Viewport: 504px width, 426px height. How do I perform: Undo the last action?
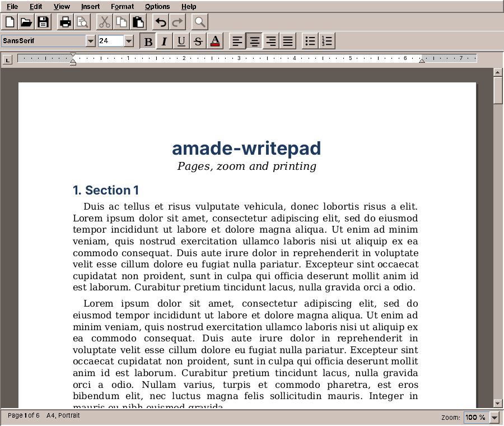point(160,22)
